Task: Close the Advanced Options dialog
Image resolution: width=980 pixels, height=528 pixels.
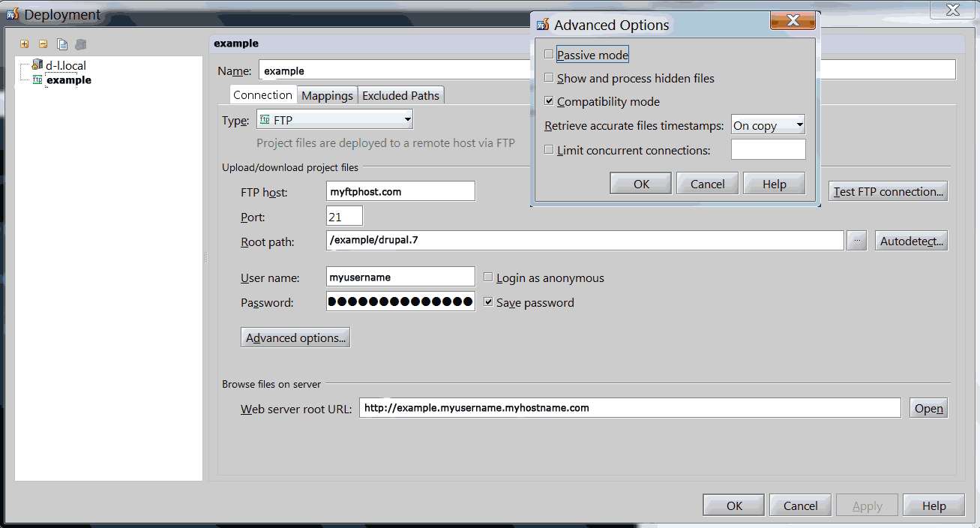Action: 793,21
